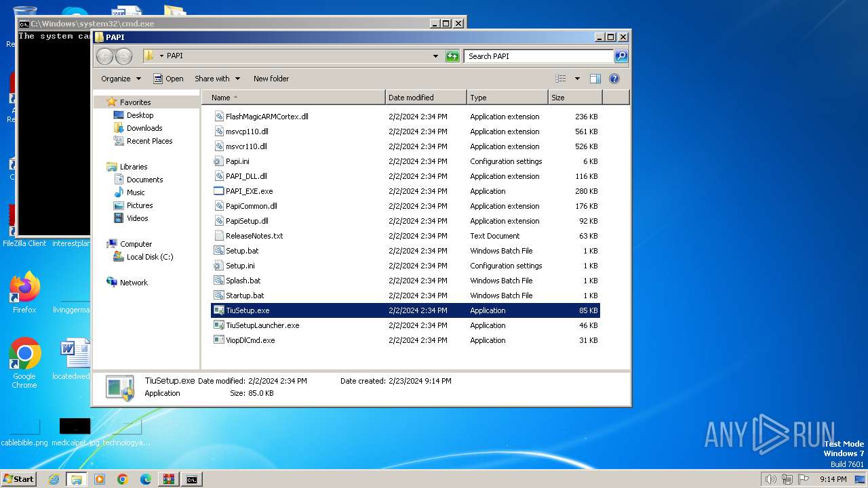Open the Explorer help icon

(614, 79)
